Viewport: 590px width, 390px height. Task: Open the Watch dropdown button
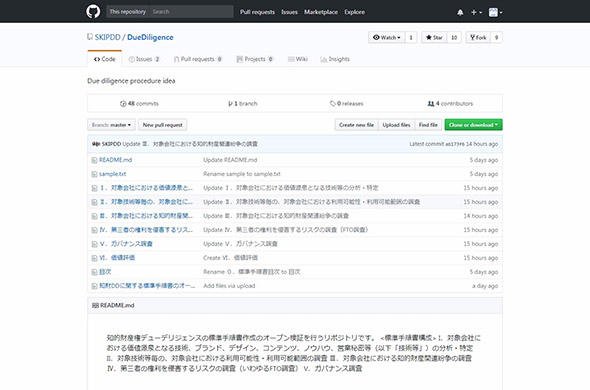point(386,37)
